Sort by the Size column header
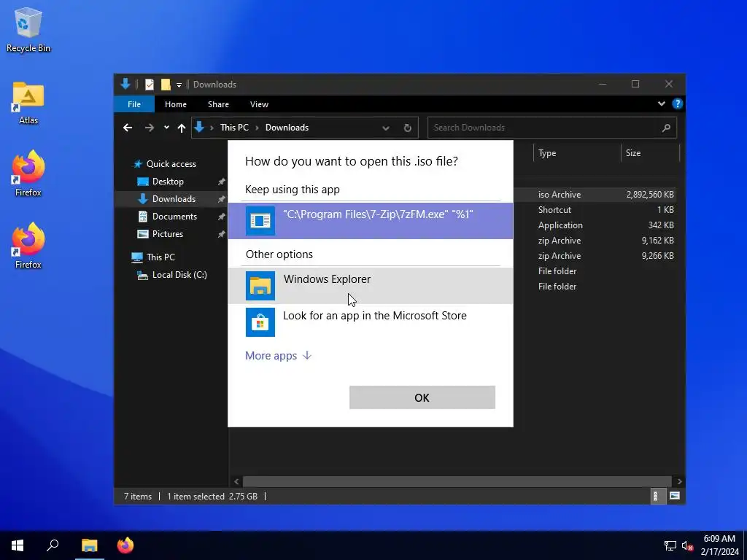 pyautogui.click(x=650, y=153)
